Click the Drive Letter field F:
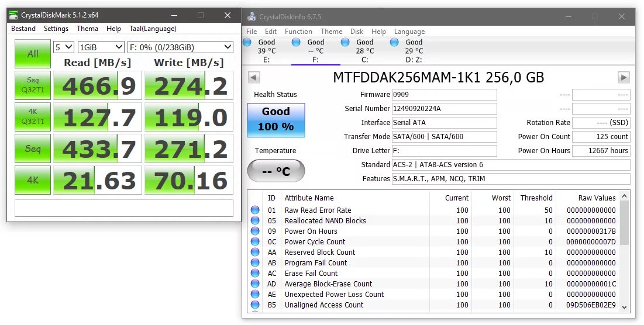This screenshot has width=644, height=325. pos(445,151)
